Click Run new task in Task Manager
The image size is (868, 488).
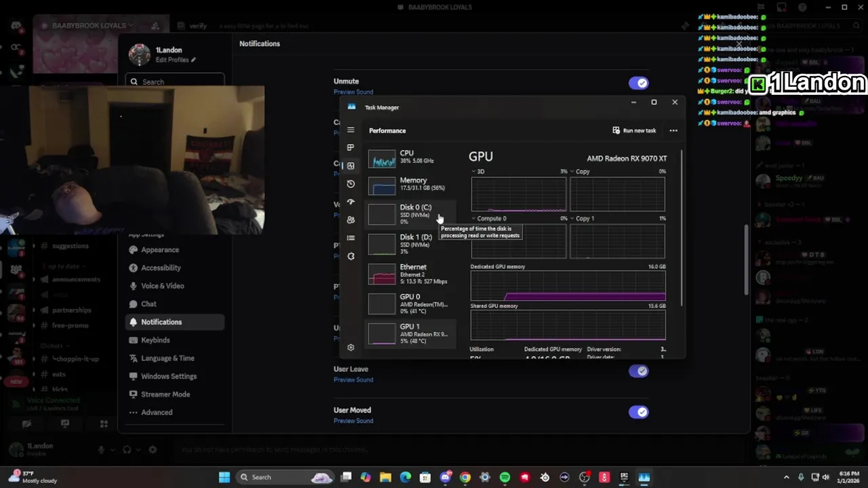coord(634,130)
